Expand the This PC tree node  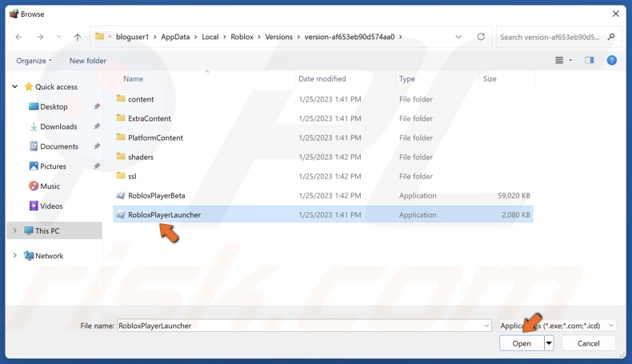click(15, 230)
